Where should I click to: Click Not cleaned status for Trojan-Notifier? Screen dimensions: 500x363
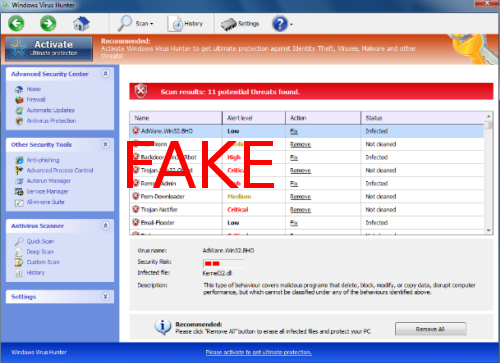point(381,210)
